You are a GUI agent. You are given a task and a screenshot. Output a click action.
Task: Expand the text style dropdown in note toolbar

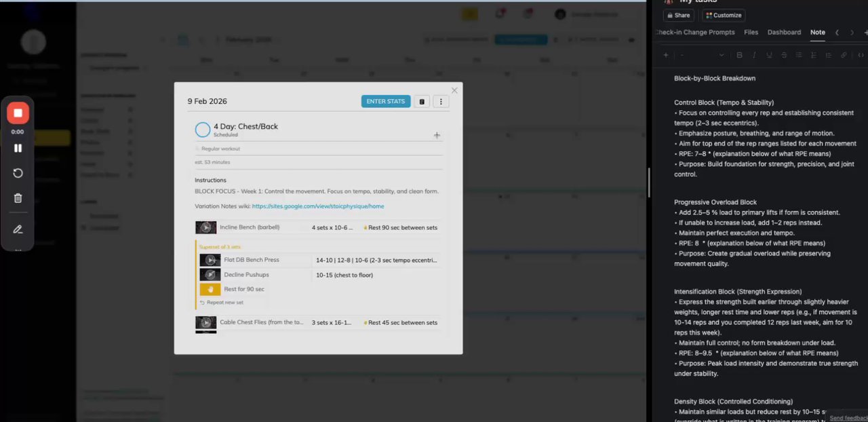pyautogui.click(x=703, y=55)
